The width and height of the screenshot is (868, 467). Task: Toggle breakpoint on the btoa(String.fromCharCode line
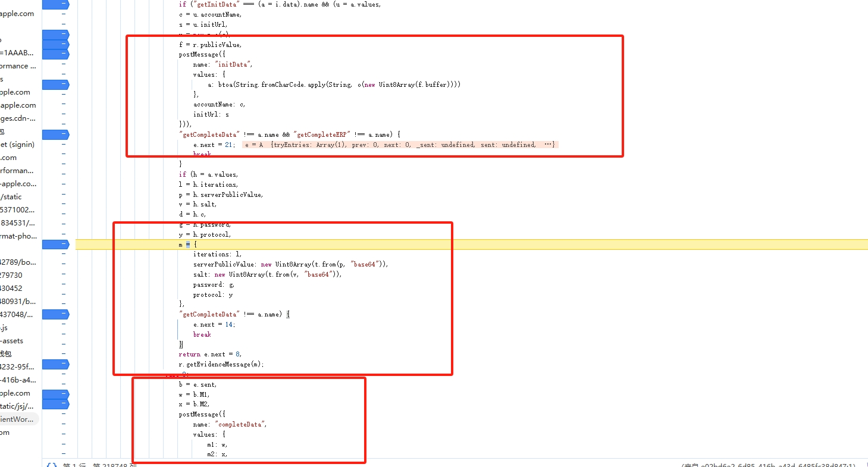coord(55,84)
